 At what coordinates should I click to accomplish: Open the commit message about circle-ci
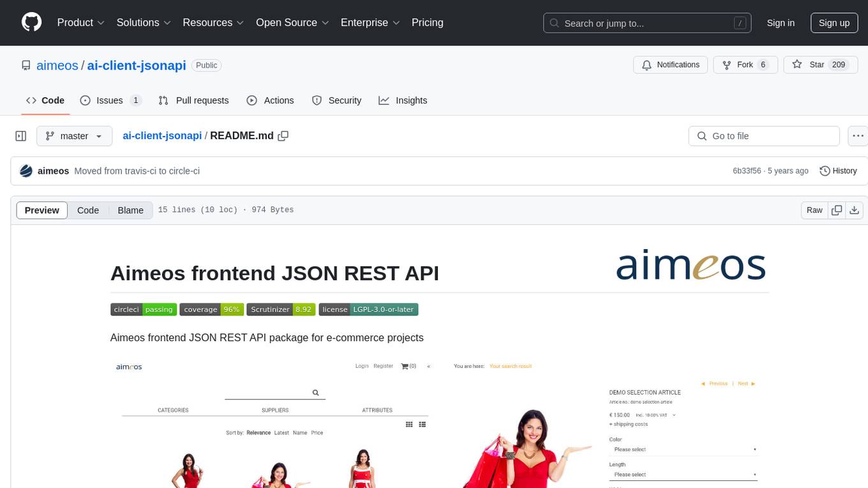click(137, 171)
